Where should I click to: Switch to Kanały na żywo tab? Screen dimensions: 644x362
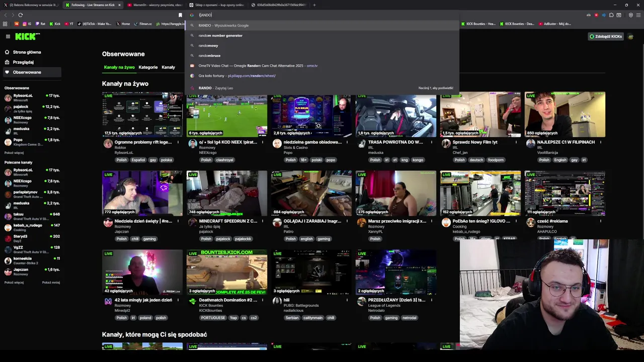[x=119, y=67]
